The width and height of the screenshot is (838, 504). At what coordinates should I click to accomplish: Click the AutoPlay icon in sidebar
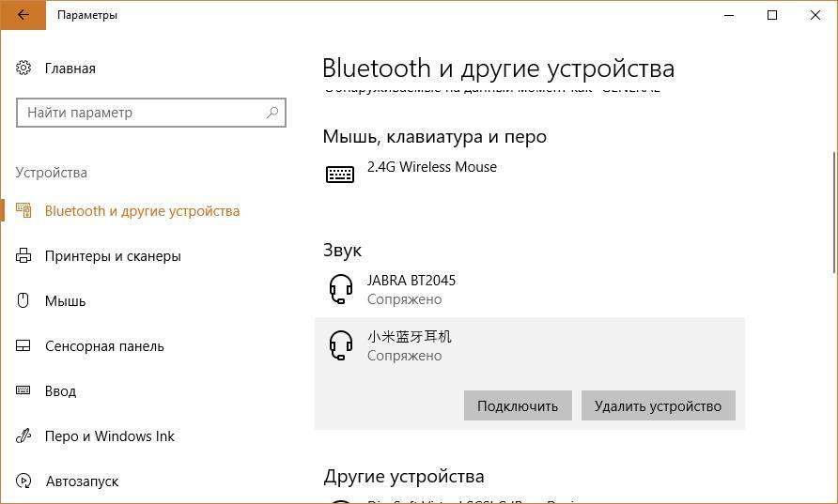(x=24, y=481)
